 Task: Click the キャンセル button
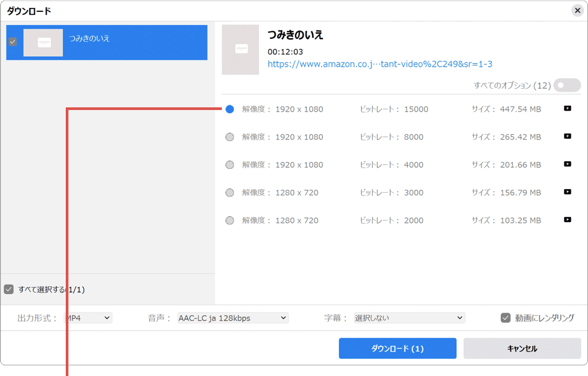(x=522, y=348)
